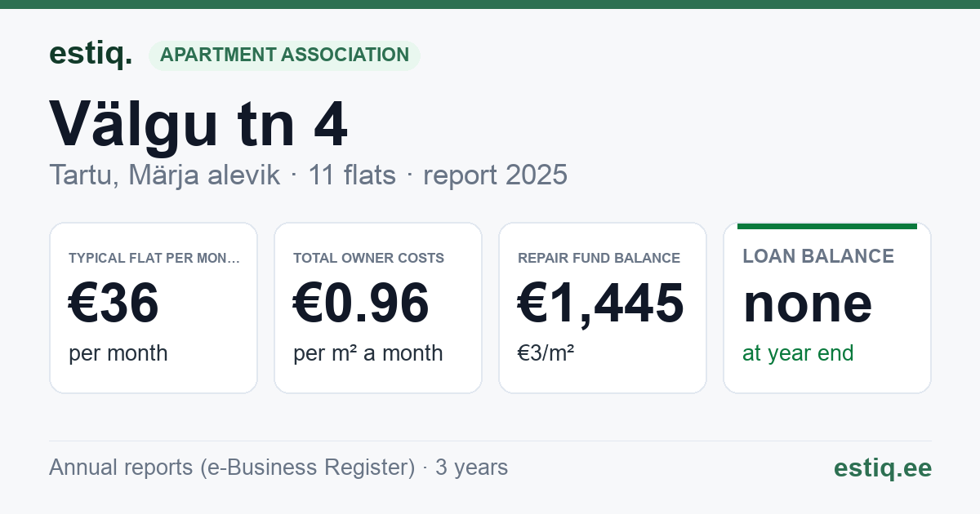Image resolution: width=980 pixels, height=514 pixels.
Task: Click the €3/m² text
Action: click(x=546, y=353)
